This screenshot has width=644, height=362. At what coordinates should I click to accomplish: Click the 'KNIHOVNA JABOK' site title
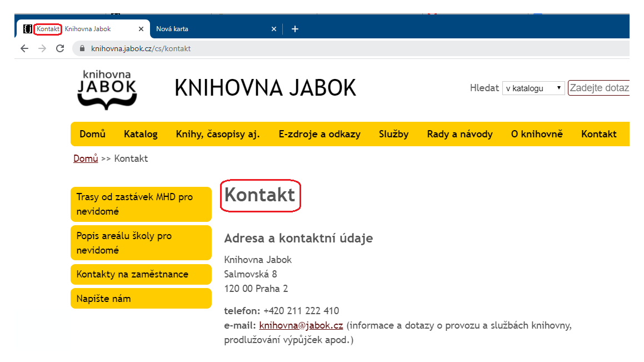click(x=265, y=88)
